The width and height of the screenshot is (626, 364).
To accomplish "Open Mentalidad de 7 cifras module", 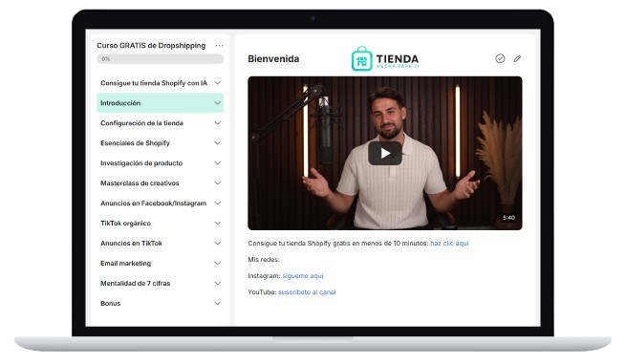I will 161,283.
